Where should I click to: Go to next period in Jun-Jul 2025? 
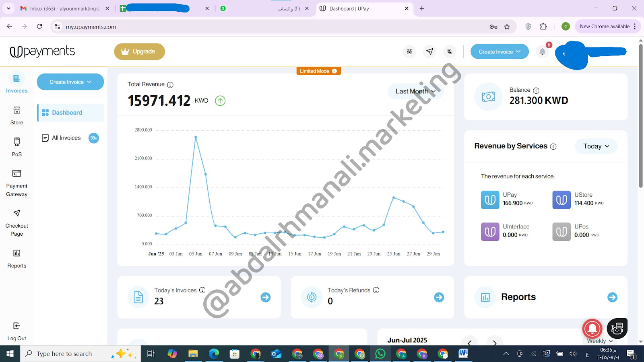[x=495, y=343]
